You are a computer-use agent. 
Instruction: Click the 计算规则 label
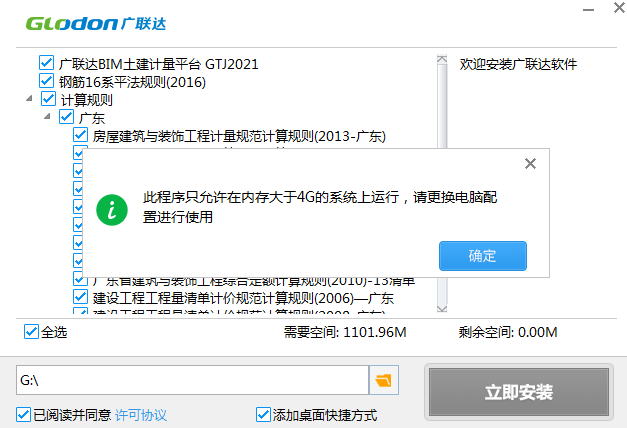pyautogui.click(x=87, y=100)
